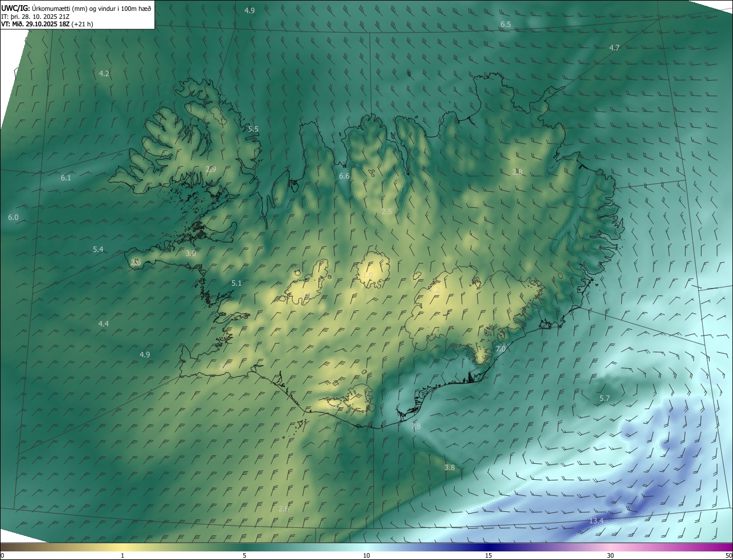Click the 7.0 value label
733x560 pixels.
point(500,349)
